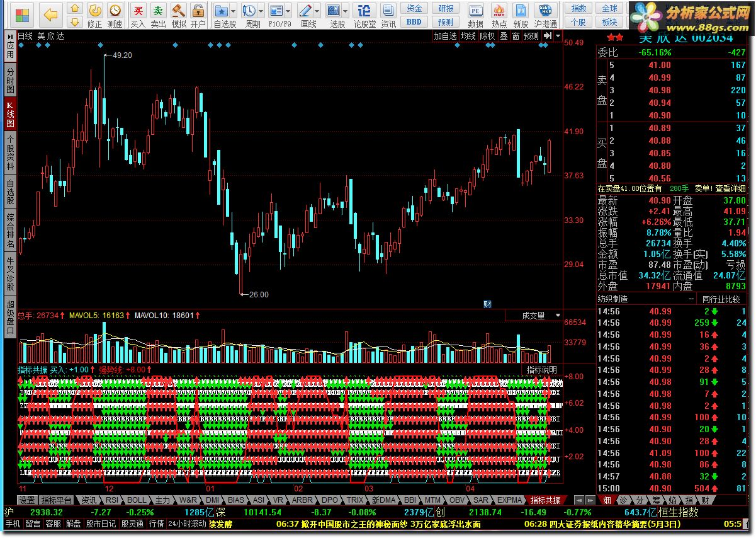Image resolution: width=756 pixels, height=538 pixels.
Task: Toggle 预测 on chart header
Action: click(x=531, y=36)
